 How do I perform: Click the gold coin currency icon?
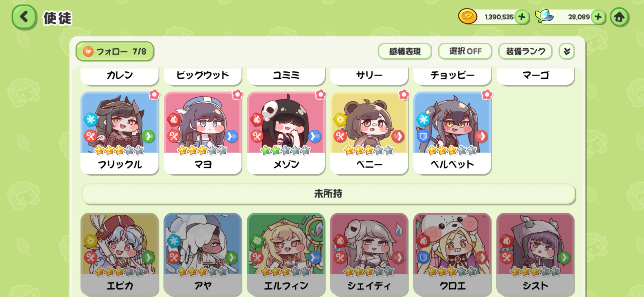(467, 16)
